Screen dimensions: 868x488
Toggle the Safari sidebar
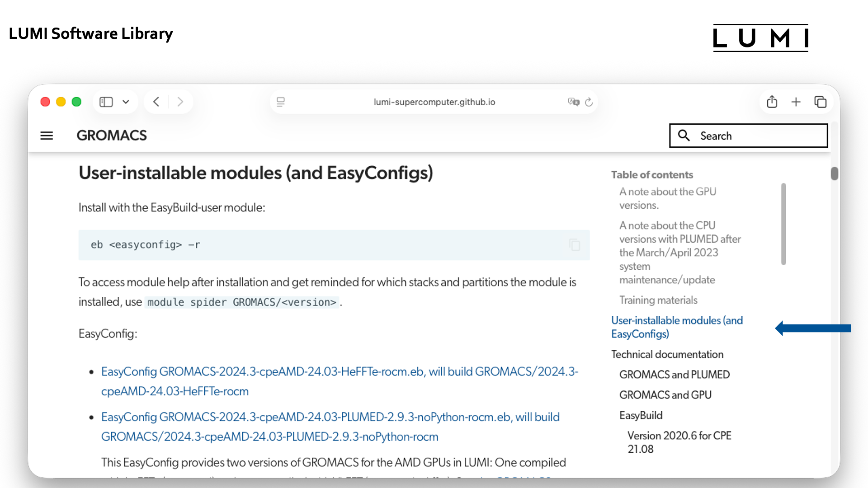click(x=105, y=102)
